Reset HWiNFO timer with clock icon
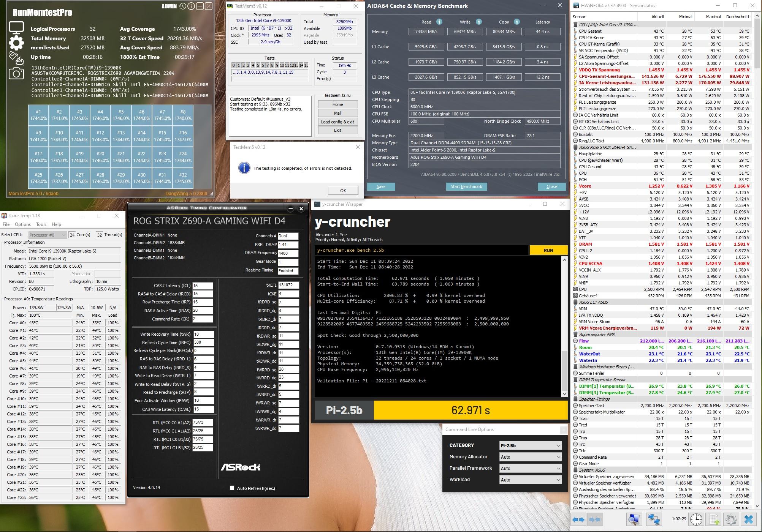Screen dimensions: 762x532 [x=696, y=519]
